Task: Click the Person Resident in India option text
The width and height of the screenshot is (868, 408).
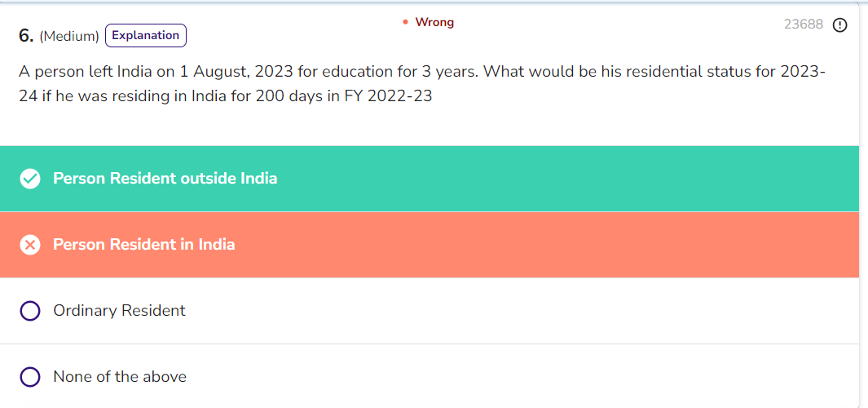Action: coord(143,245)
